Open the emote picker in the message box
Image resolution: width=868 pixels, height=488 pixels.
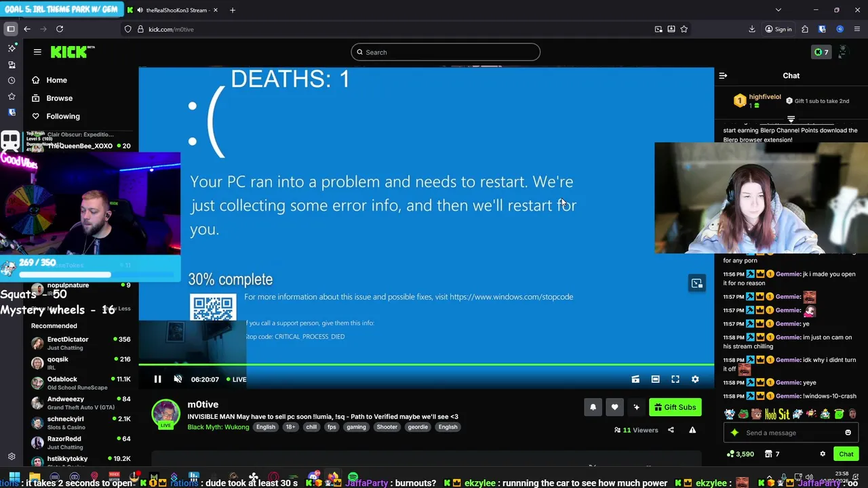pos(848,433)
